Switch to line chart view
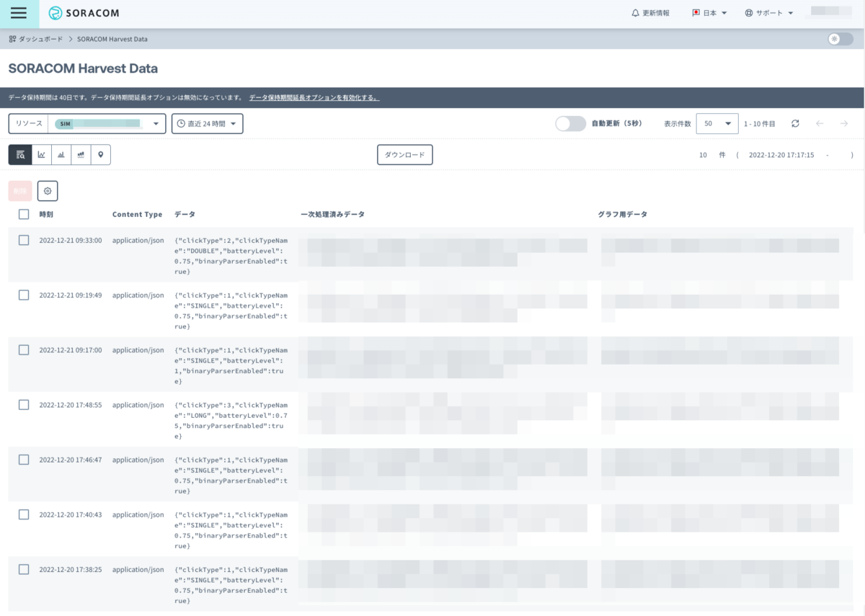This screenshot has width=865, height=616. (42, 155)
